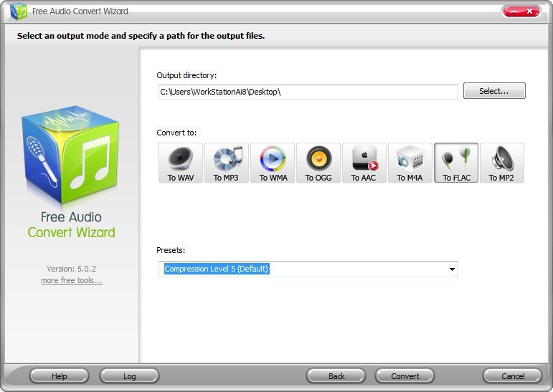This screenshot has height=392, width=553.
Task: Minimize the wizard window
Action: click(513, 11)
